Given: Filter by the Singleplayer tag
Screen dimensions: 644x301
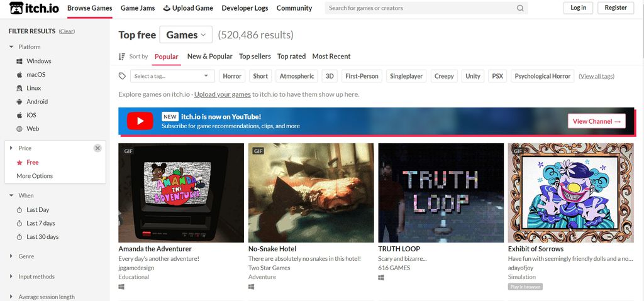Looking at the screenshot, I should tap(406, 76).
